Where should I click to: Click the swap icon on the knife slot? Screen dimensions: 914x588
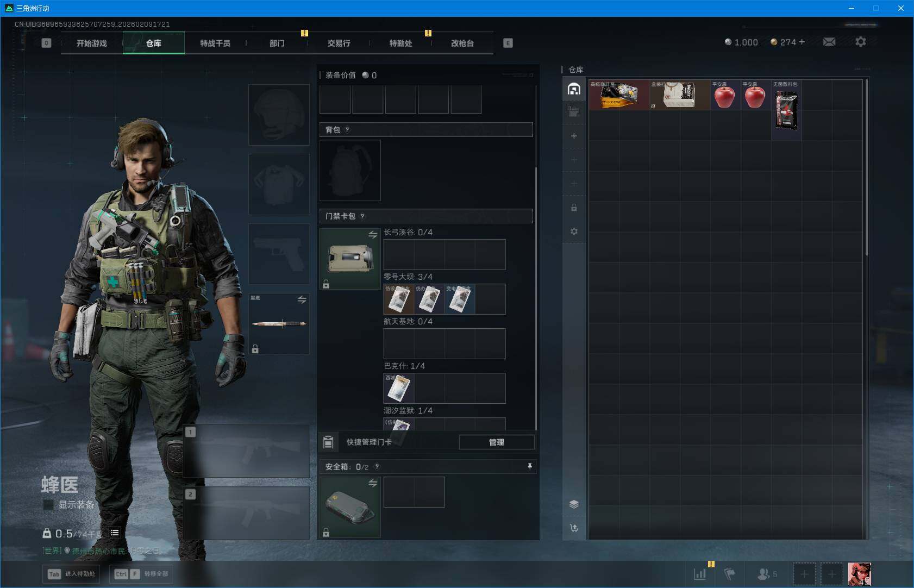point(302,299)
